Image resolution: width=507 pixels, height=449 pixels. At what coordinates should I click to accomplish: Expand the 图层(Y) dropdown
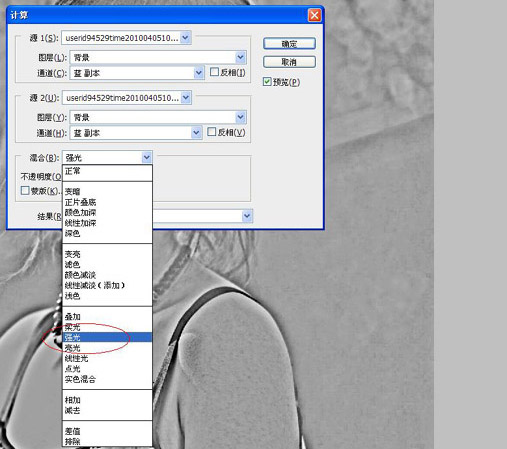coord(240,117)
